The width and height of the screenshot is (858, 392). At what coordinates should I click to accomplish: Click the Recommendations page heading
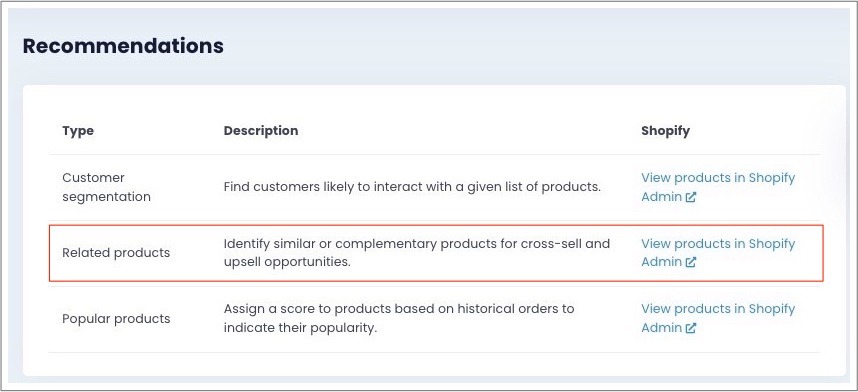[x=123, y=46]
